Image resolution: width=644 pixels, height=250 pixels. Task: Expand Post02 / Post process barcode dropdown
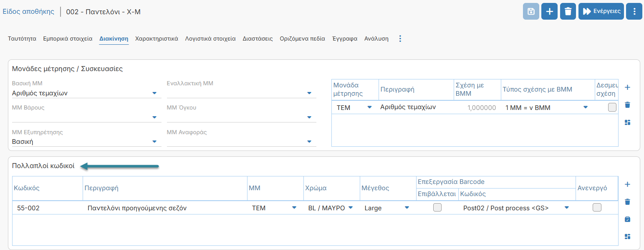566,207
